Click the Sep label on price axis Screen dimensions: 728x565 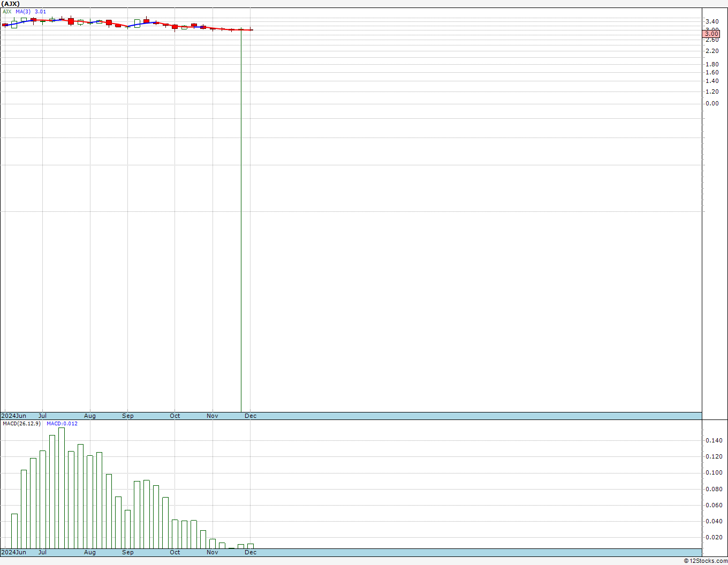point(128,416)
